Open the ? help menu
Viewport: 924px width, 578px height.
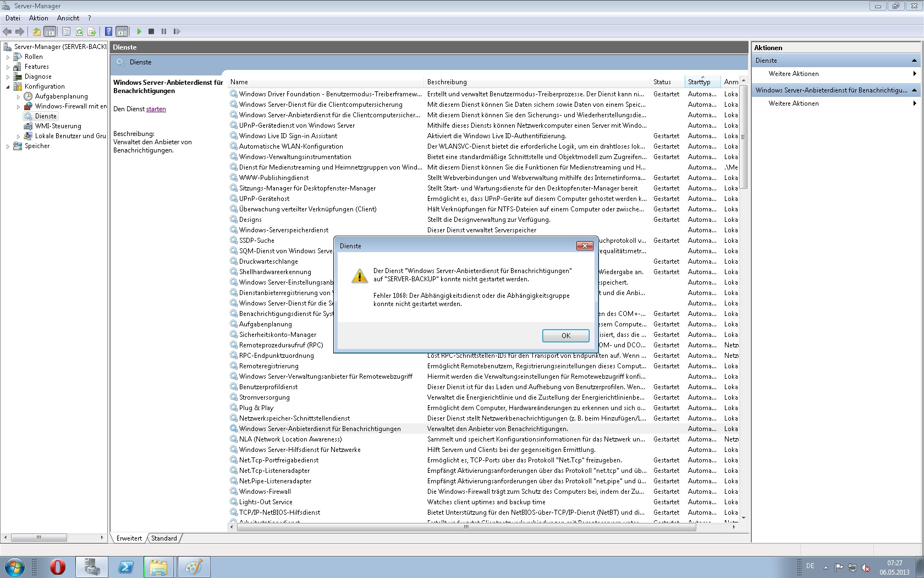tap(90, 18)
